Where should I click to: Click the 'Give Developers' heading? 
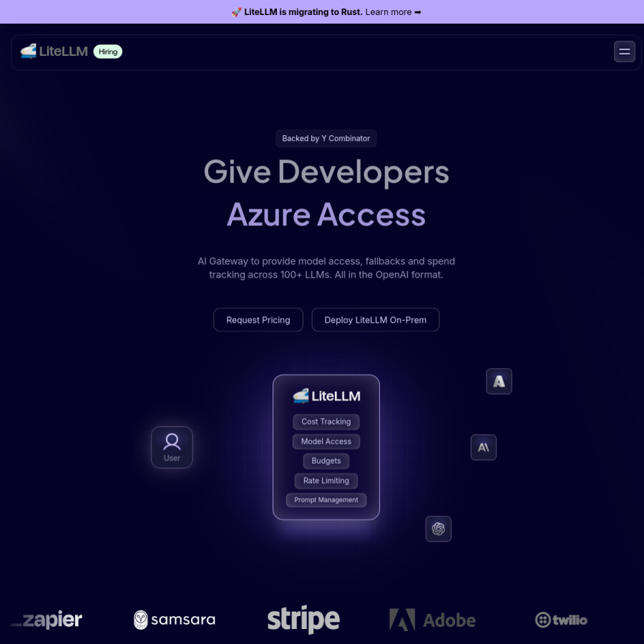326,172
